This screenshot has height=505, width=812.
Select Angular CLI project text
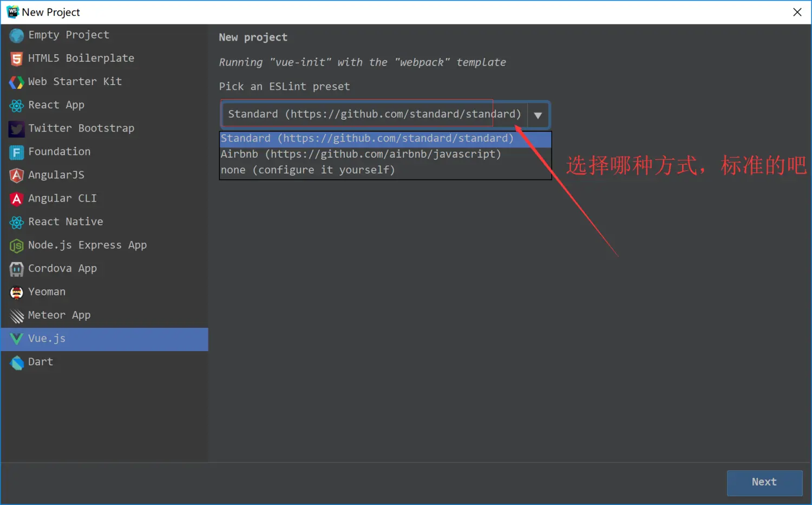click(62, 198)
